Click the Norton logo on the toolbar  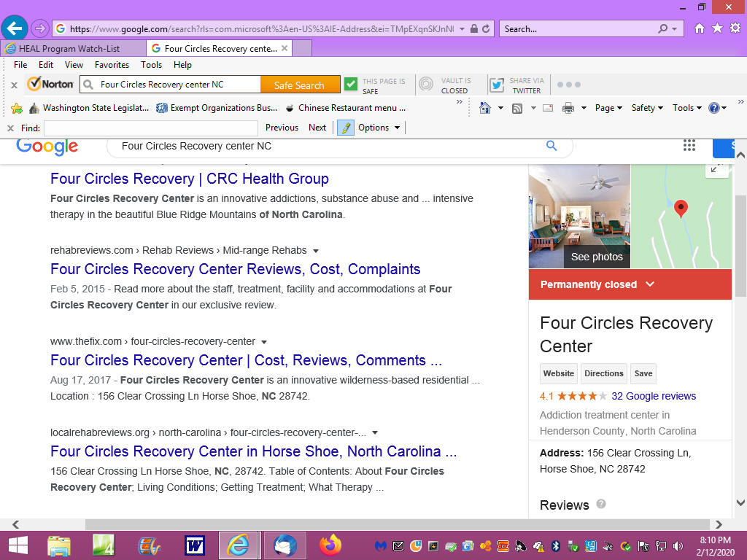[50, 85]
